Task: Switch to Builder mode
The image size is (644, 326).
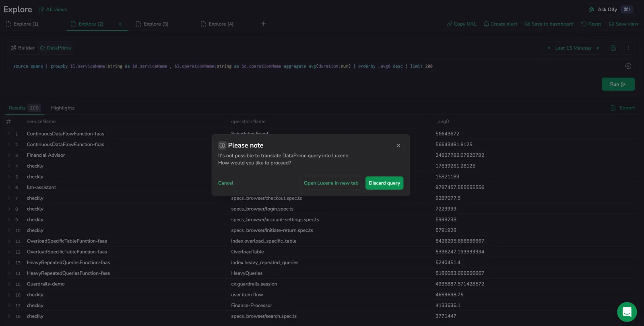Action: coord(23,48)
